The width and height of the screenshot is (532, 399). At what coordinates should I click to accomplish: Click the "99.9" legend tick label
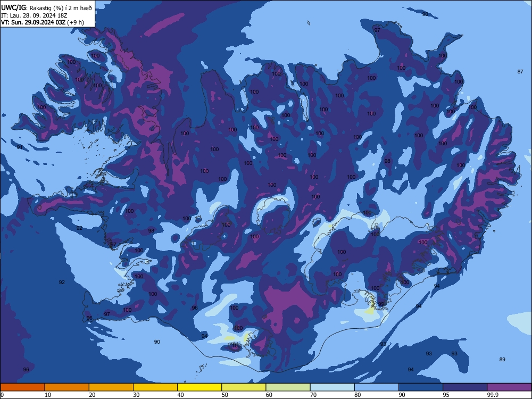click(x=493, y=395)
